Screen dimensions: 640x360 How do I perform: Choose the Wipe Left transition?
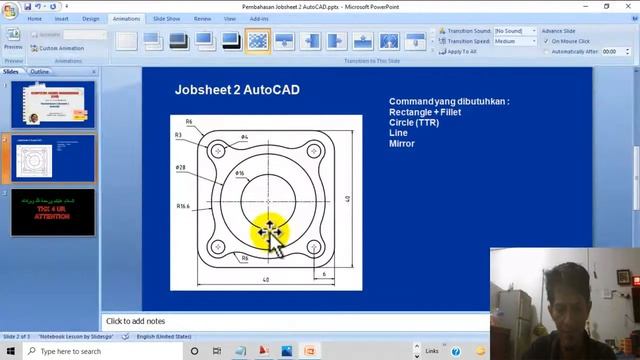(x=310, y=41)
